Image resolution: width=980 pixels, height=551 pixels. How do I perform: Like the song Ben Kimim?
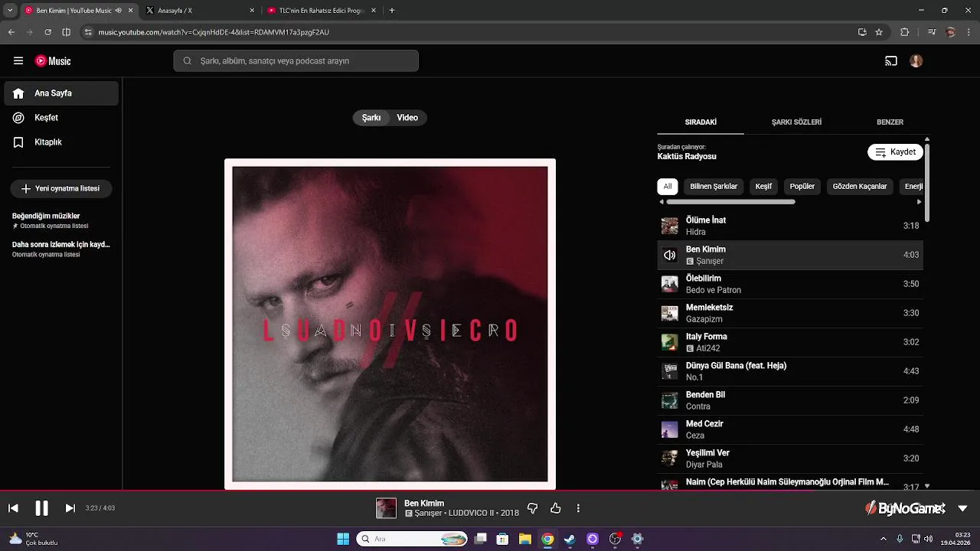(x=556, y=508)
